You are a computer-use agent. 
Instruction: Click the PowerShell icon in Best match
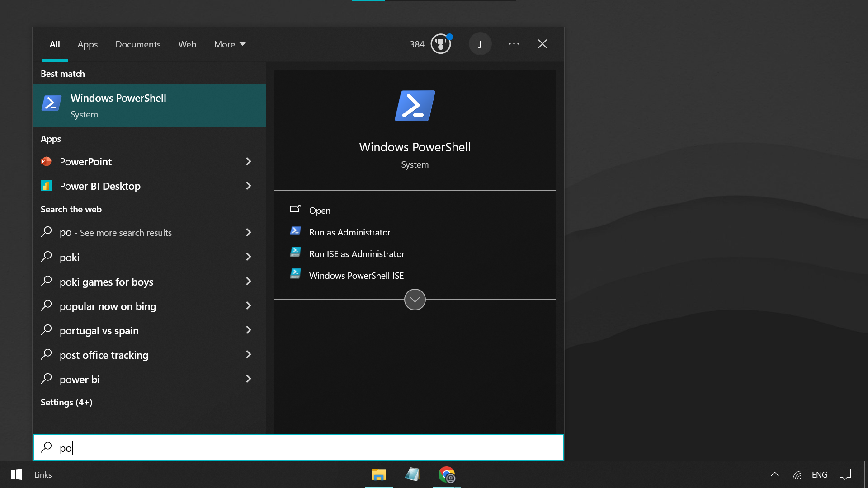pos(52,103)
